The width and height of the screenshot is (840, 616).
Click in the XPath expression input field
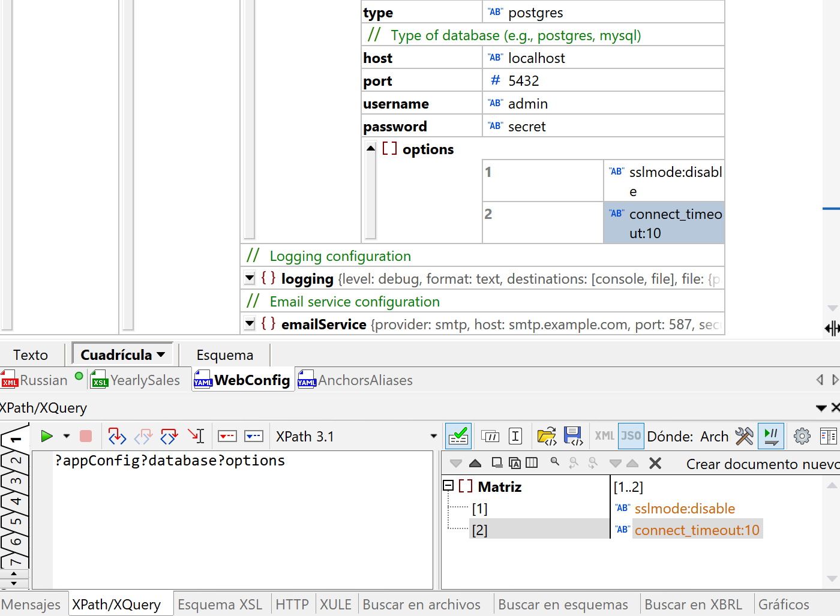point(240,516)
